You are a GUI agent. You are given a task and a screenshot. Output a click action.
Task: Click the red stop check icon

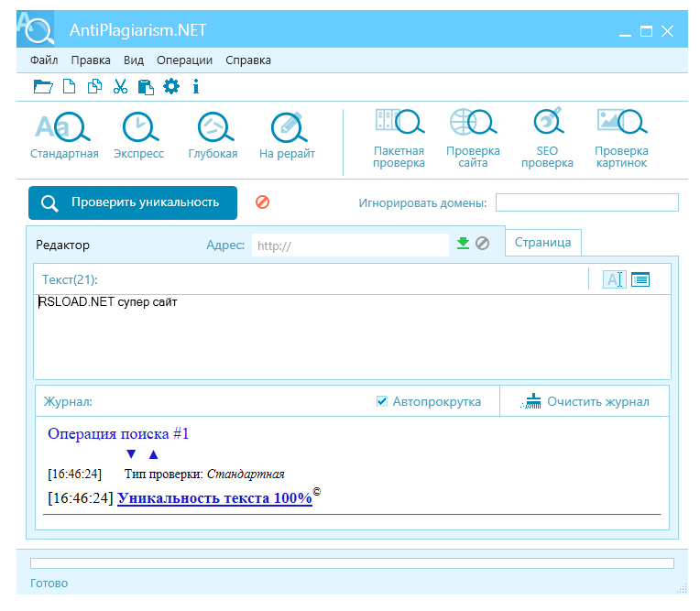pos(262,202)
